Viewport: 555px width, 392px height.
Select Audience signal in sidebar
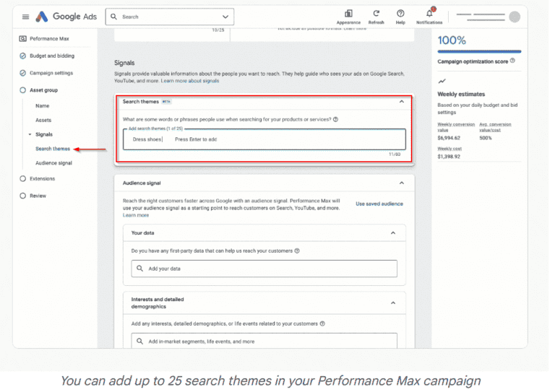click(53, 163)
